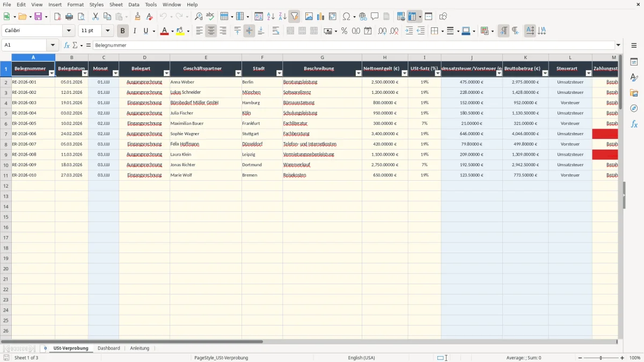Click 100% zoom level in status bar

[x=635, y=358]
